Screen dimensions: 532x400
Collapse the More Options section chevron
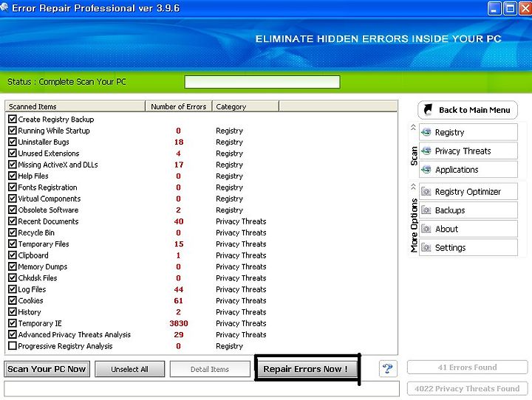pyautogui.click(x=413, y=187)
